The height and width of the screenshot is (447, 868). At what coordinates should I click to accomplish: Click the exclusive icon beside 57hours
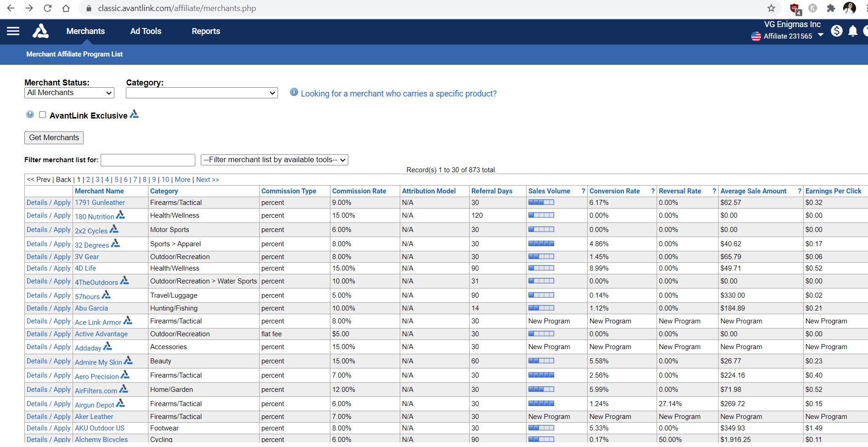106,294
